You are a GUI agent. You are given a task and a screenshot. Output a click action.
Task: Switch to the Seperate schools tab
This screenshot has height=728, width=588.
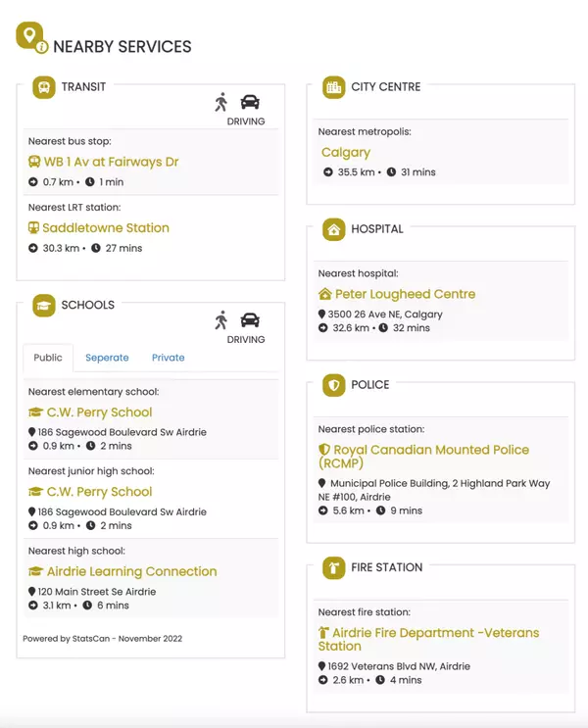tap(107, 358)
